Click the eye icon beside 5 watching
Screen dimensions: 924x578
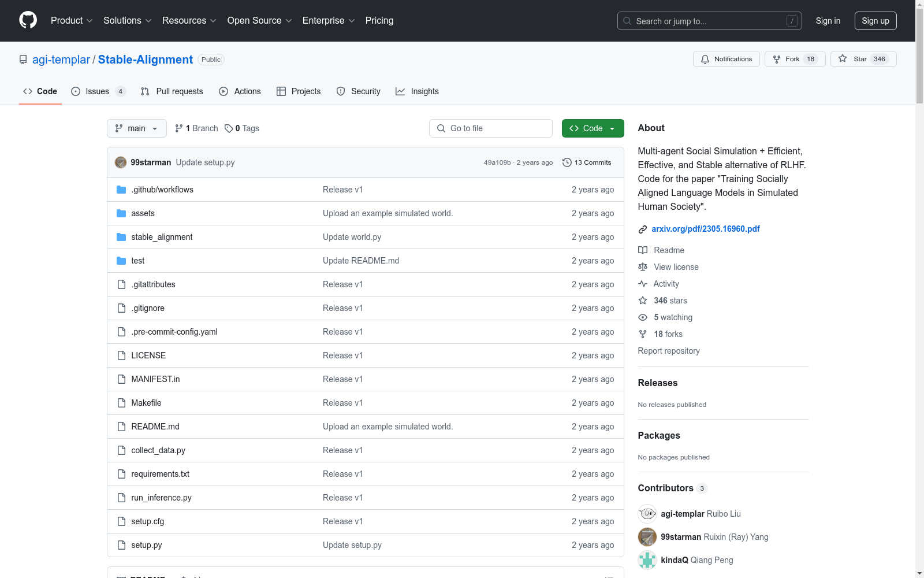(x=643, y=317)
